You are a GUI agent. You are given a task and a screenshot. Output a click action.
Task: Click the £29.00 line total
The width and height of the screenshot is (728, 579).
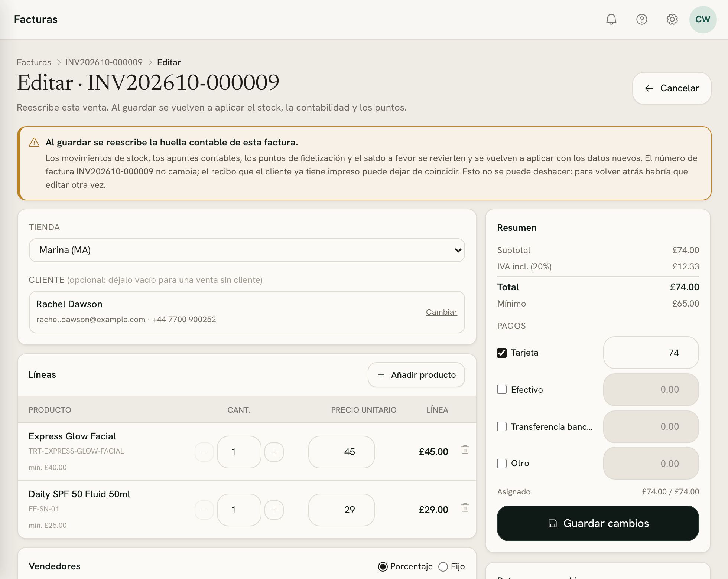(x=433, y=510)
